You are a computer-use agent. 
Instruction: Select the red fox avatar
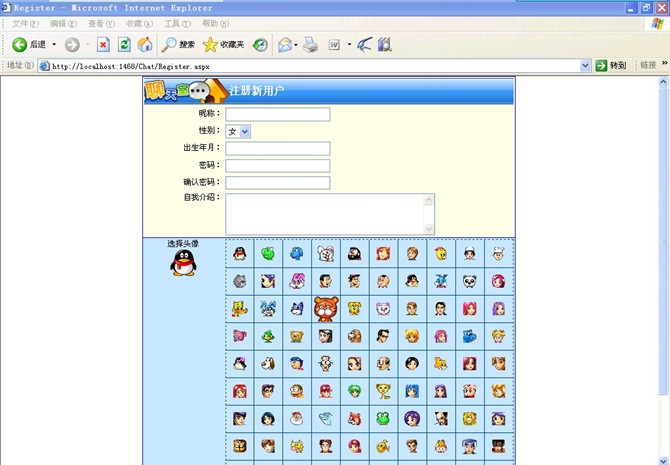[354, 419]
